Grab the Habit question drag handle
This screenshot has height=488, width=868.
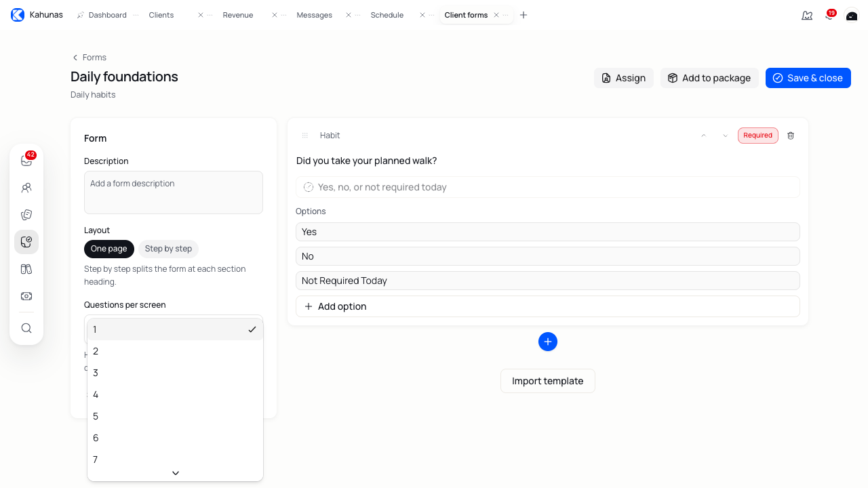[305, 136]
